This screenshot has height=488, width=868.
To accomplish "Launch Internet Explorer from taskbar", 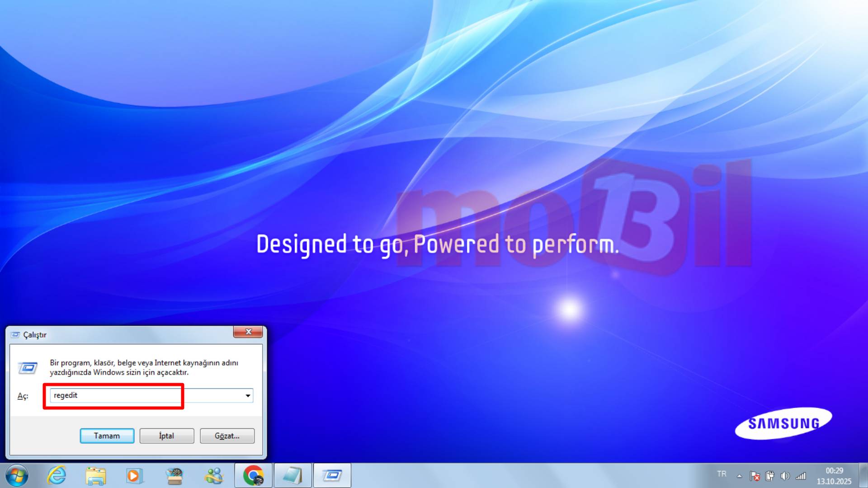I will tap(57, 475).
